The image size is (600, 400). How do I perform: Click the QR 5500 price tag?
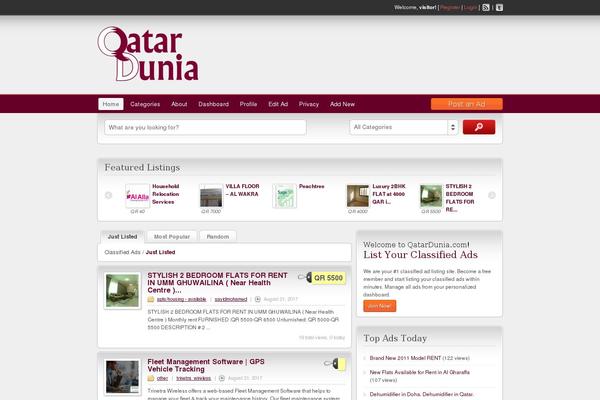point(322,278)
